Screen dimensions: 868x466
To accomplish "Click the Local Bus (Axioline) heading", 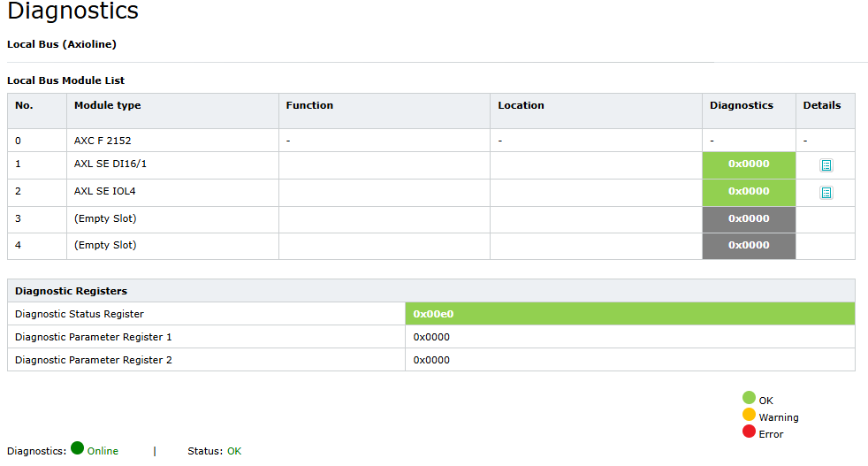I will pyautogui.click(x=62, y=44).
